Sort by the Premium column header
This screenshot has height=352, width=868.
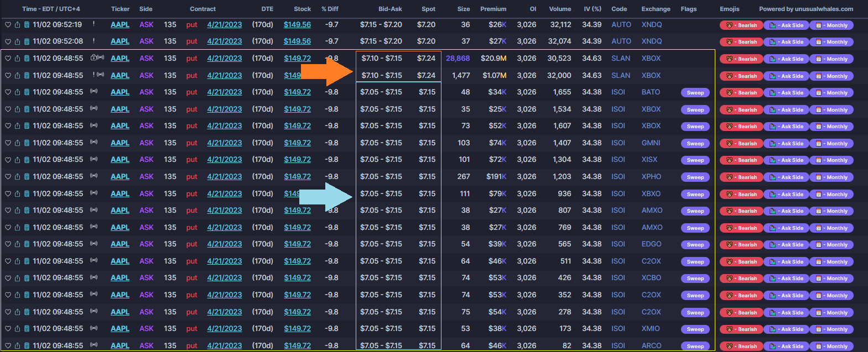click(493, 9)
